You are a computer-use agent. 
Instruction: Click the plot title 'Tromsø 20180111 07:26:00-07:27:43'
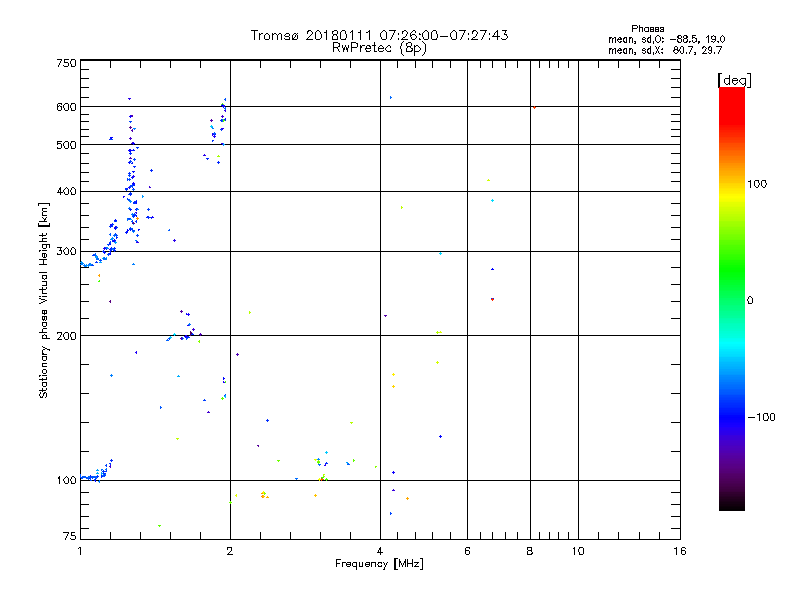pos(379,35)
